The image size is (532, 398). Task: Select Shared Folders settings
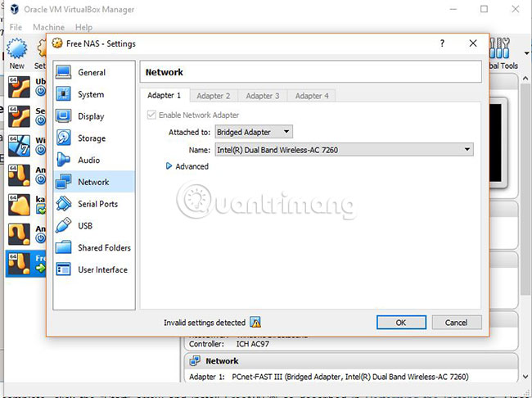click(x=94, y=247)
